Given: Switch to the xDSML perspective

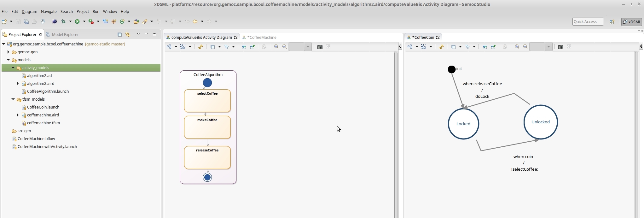Looking at the screenshot, I should [631, 22].
